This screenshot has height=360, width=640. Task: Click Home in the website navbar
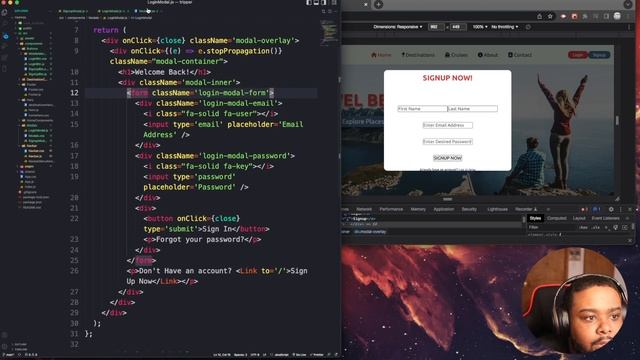381,55
